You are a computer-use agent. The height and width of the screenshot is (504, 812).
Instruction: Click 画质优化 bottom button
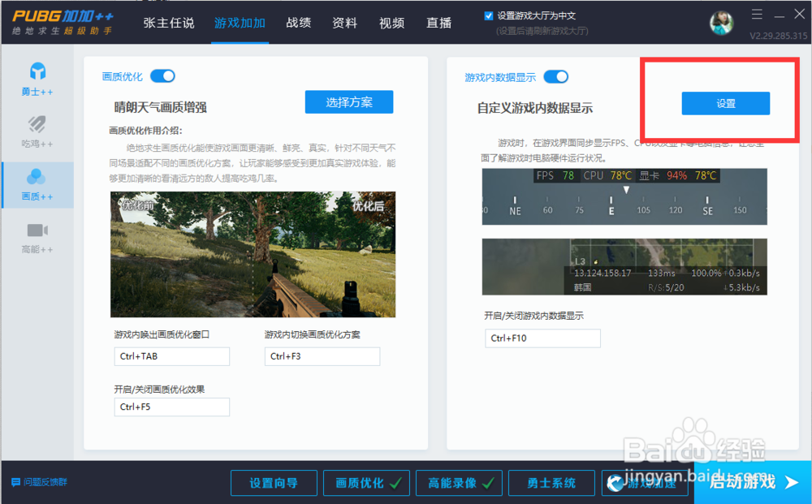coord(366,483)
